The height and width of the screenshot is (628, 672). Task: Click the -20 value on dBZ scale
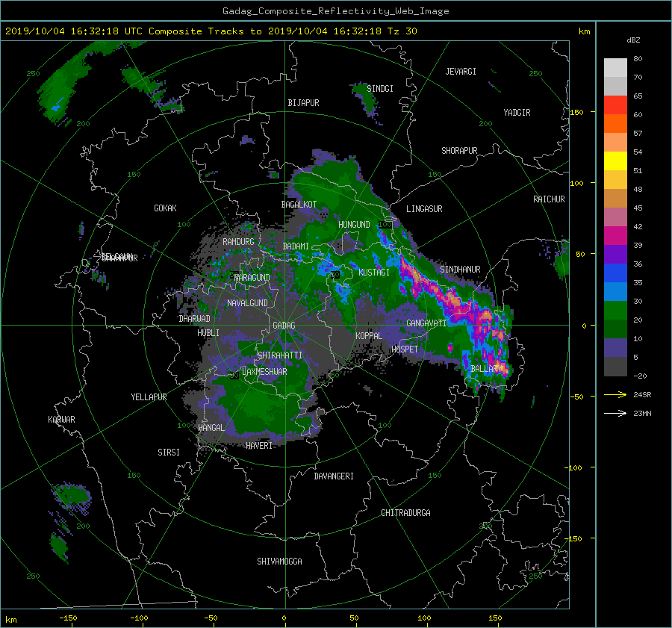[640, 376]
